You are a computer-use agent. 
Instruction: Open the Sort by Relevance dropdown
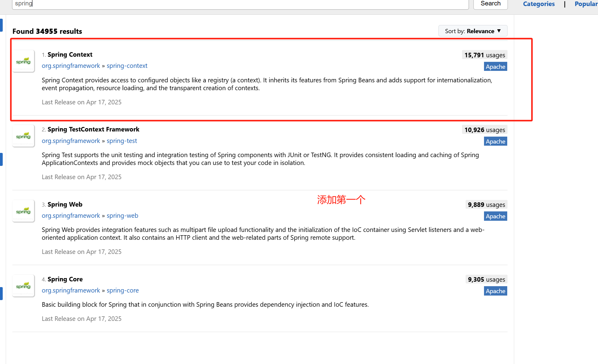473,31
